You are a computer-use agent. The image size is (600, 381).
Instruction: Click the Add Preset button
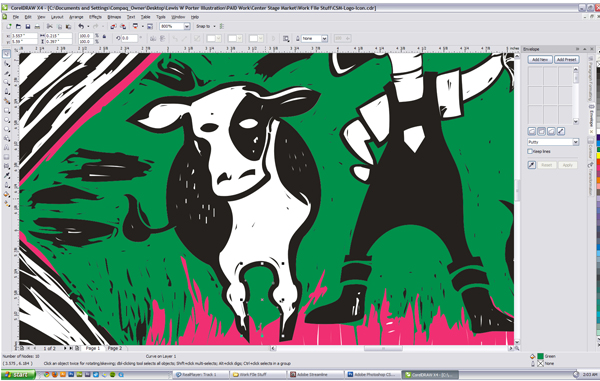567,60
